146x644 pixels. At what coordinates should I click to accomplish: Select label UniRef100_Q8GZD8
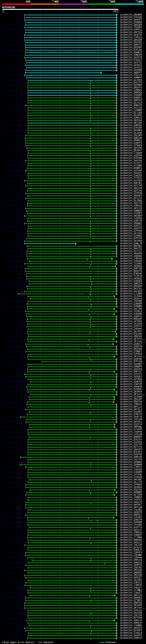(131, 40)
